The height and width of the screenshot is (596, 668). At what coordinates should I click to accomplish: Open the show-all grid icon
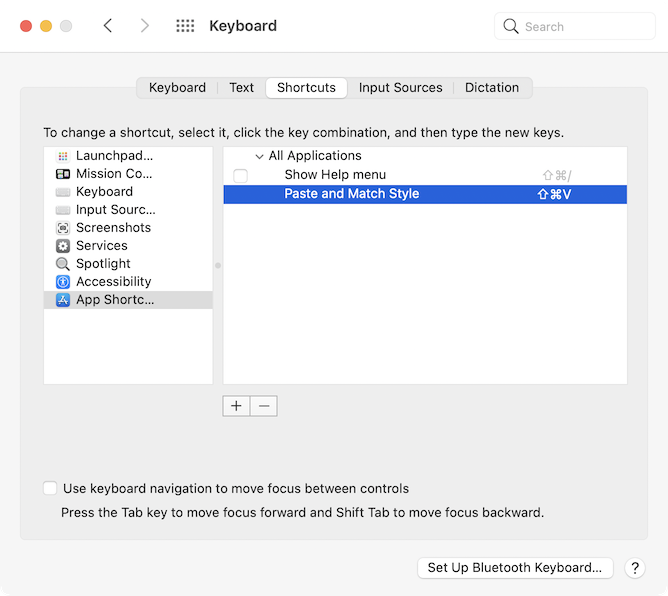pos(185,26)
